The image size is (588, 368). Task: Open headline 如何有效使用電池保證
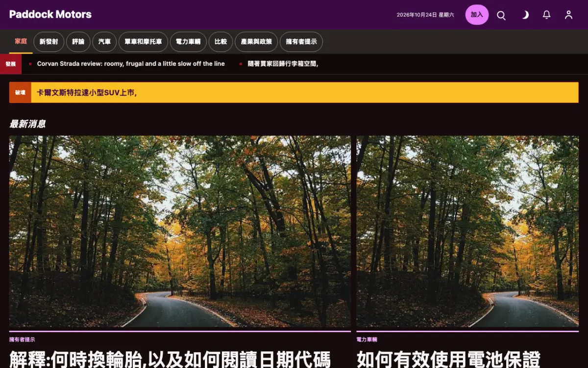click(448, 359)
